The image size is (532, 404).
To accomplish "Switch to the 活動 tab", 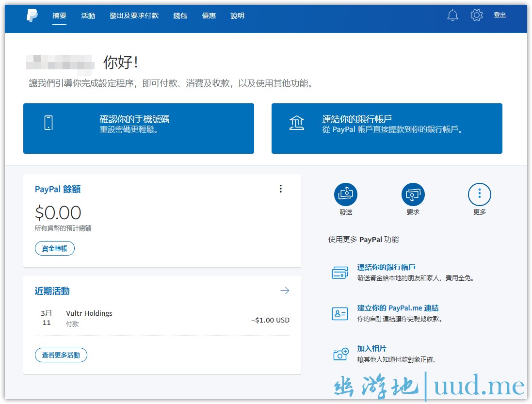I will pyautogui.click(x=88, y=16).
